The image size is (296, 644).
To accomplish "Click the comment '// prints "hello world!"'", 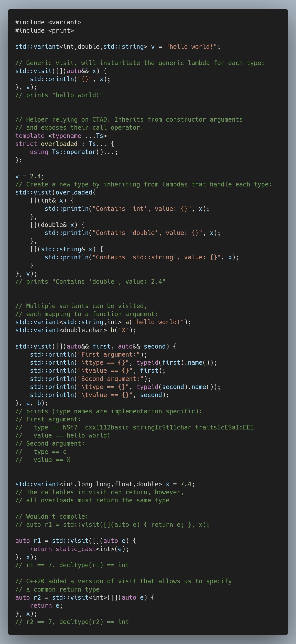I will click(x=59, y=95).
